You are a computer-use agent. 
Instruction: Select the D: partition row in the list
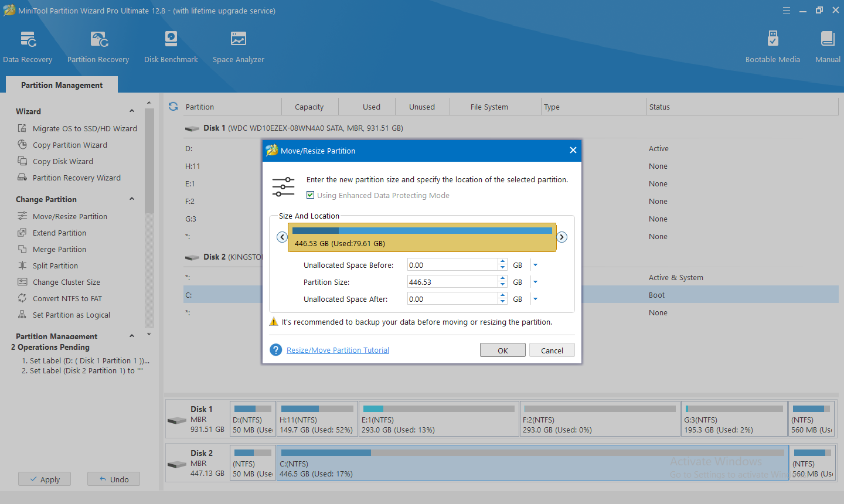pos(511,148)
